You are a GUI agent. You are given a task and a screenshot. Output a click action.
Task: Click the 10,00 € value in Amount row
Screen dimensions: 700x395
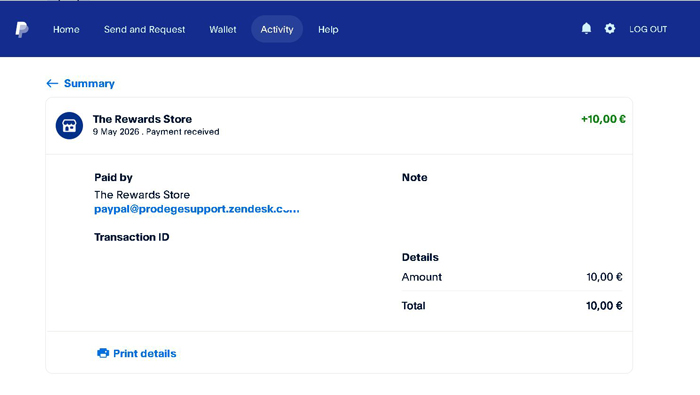click(x=604, y=277)
